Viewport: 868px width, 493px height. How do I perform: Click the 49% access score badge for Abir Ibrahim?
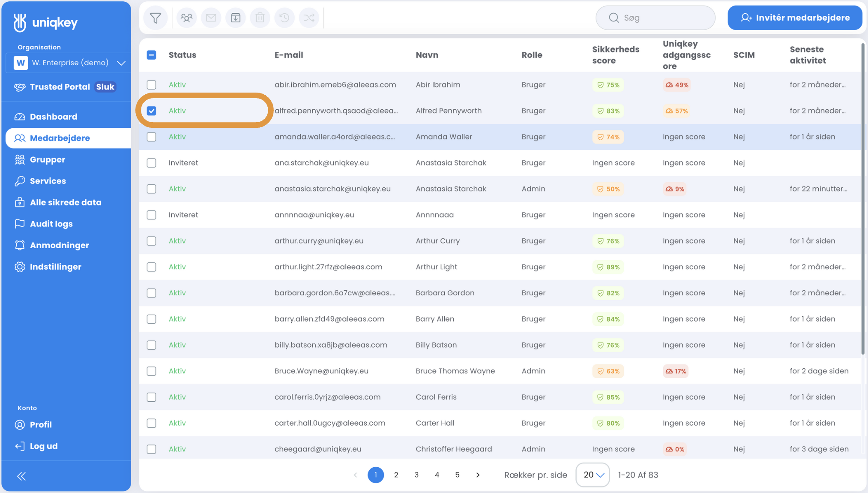[x=677, y=85]
